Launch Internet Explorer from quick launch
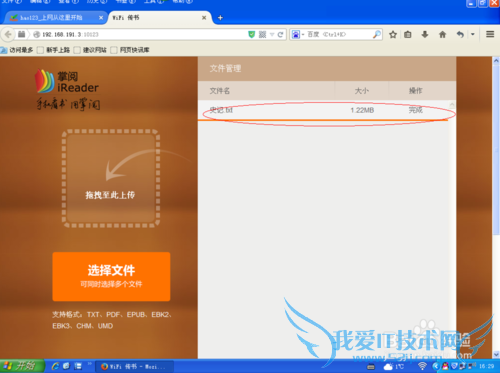500x373 pixels. (x=55, y=366)
